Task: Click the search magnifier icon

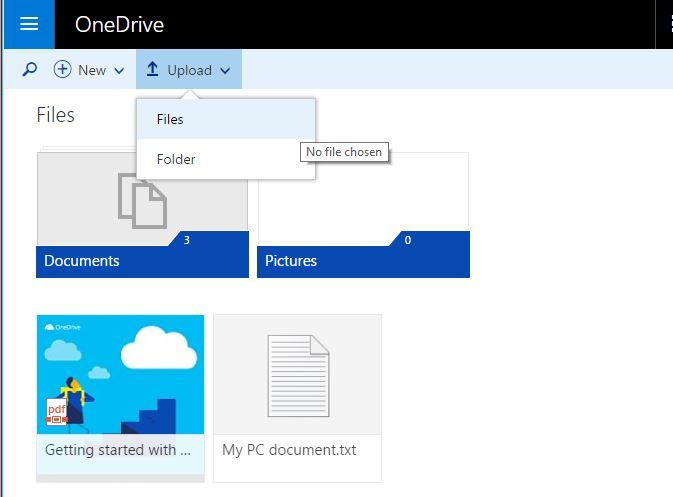Action: coord(30,70)
